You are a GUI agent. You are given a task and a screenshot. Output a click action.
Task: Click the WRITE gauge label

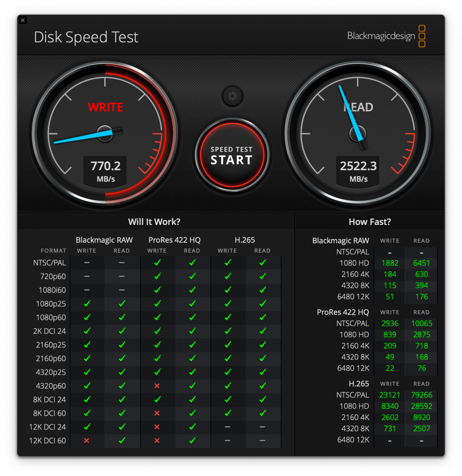click(x=106, y=107)
